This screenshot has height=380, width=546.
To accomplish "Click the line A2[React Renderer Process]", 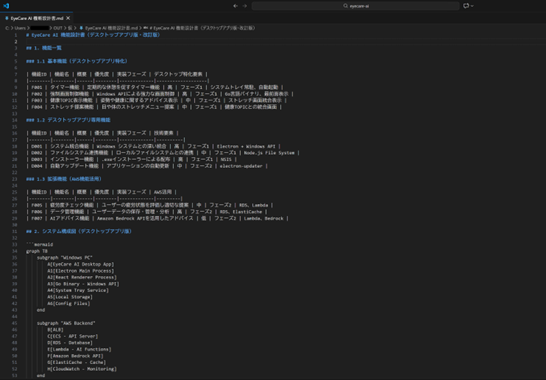I will point(82,277).
